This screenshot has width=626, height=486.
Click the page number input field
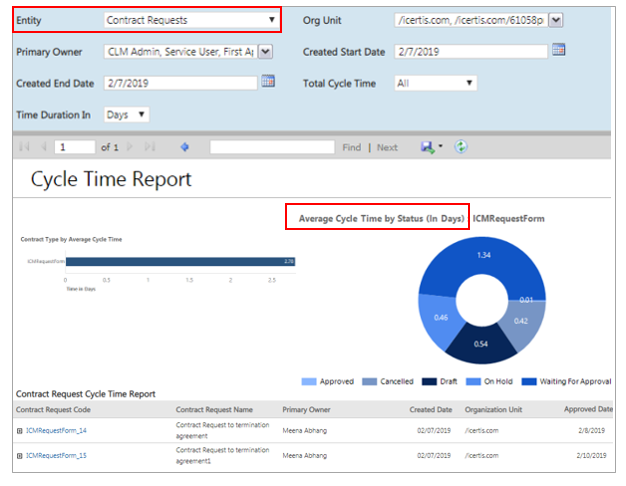pyautogui.click(x=74, y=147)
